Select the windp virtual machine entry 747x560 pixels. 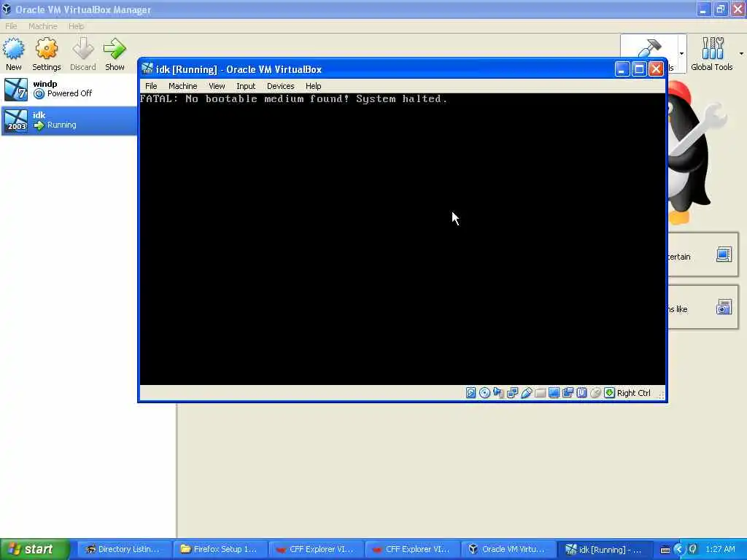click(x=69, y=89)
